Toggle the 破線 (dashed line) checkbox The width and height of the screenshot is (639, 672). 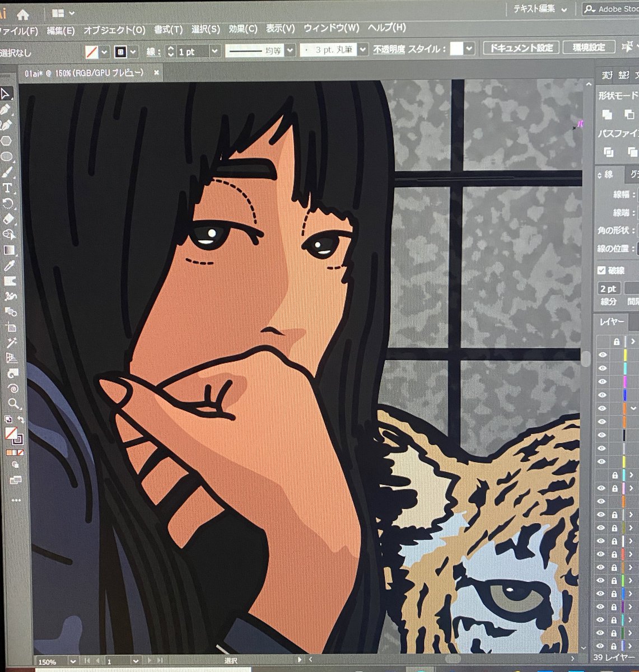tap(601, 269)
